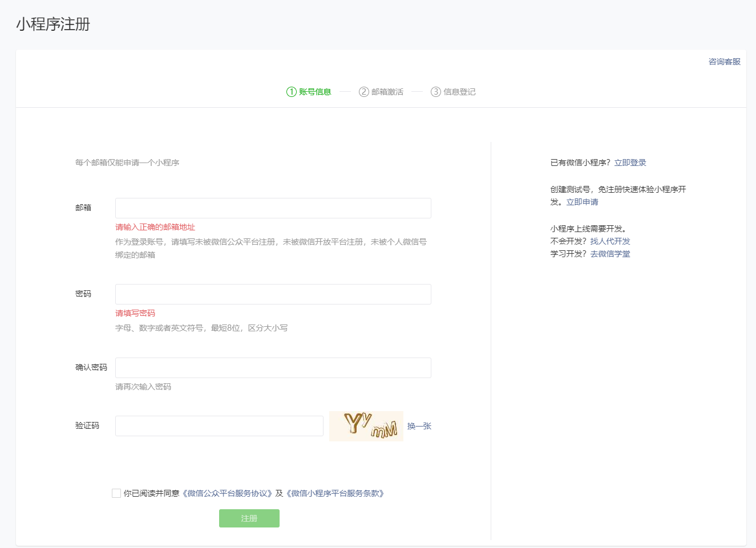Screen dimensions: 756x548
Task: Open 《微信小程序平台服务条款》 link
Action: (335, 493)
